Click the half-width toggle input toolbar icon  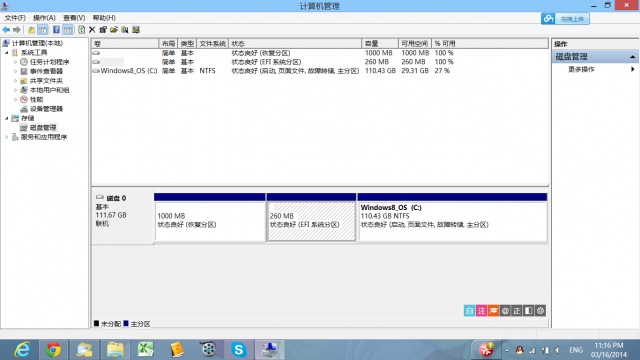click(x=529, y=311)
